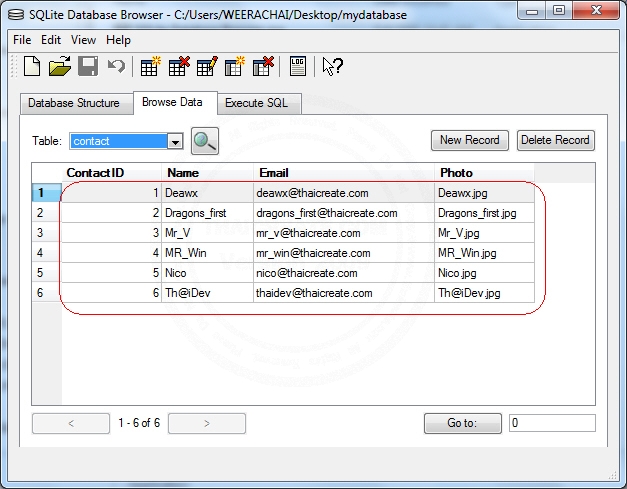Click mr_v@thaicreate.com email cell
Image resolution: width=627 pixels, height=489 pixels.
344,233
